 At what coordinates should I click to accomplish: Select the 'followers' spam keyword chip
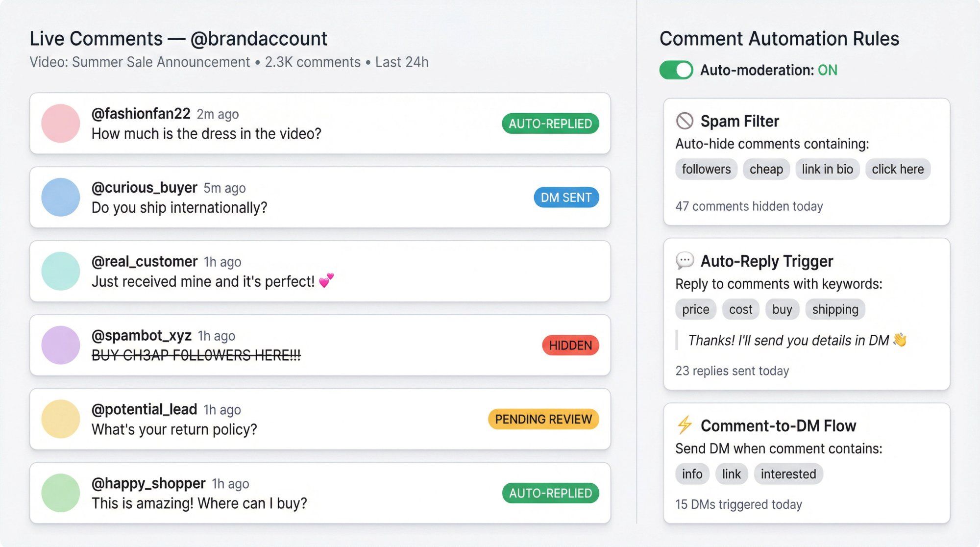pos(706,169)
